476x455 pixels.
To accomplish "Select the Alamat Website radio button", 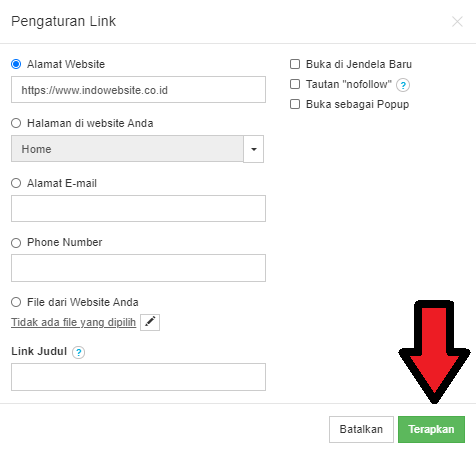I will pyautogui.click(x=16, y=64).
